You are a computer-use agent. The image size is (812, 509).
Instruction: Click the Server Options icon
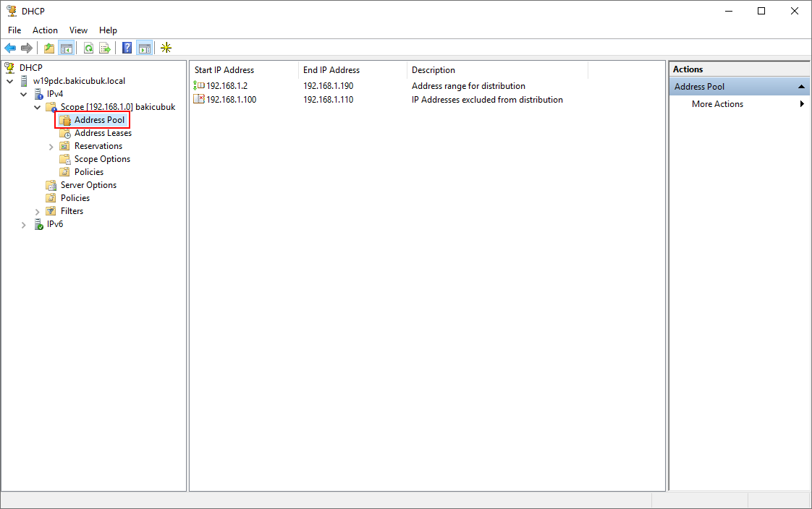51,185
